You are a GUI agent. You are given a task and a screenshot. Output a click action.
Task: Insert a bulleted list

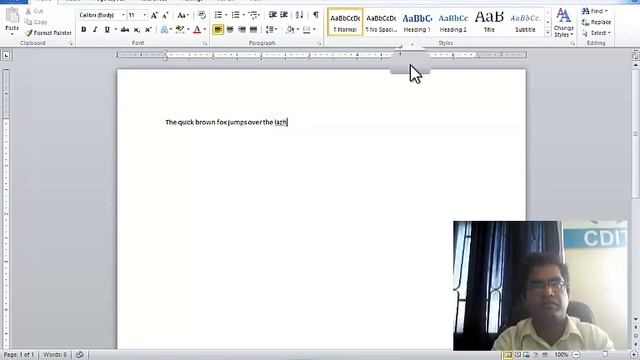pos(218,15)
